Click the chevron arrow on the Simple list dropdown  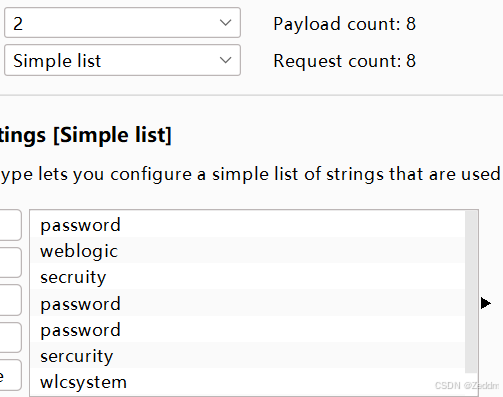click(226, 60)
